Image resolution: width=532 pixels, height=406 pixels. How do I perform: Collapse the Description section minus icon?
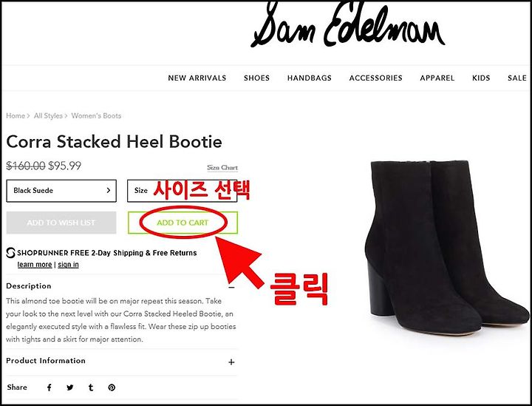coord(231,287)
